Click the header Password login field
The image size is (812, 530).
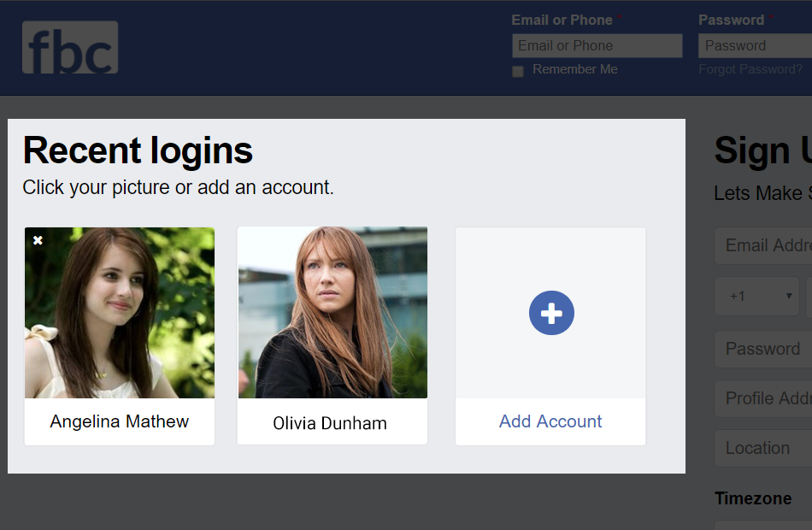click(x=754, y=46)
